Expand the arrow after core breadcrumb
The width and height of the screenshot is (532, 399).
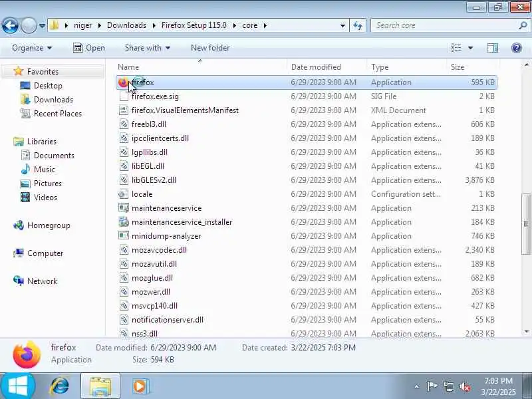[265, 25]
